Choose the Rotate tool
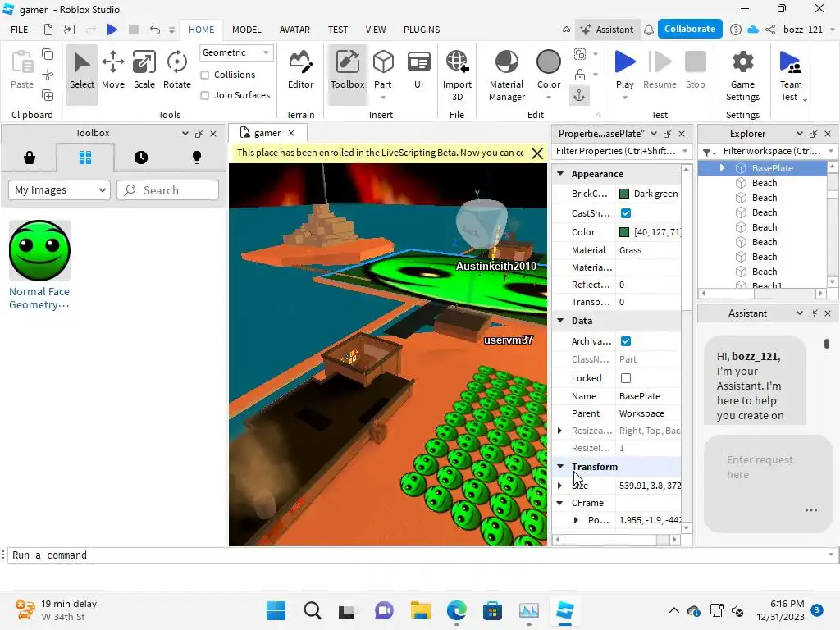840x630 pixels. (177, 70)
